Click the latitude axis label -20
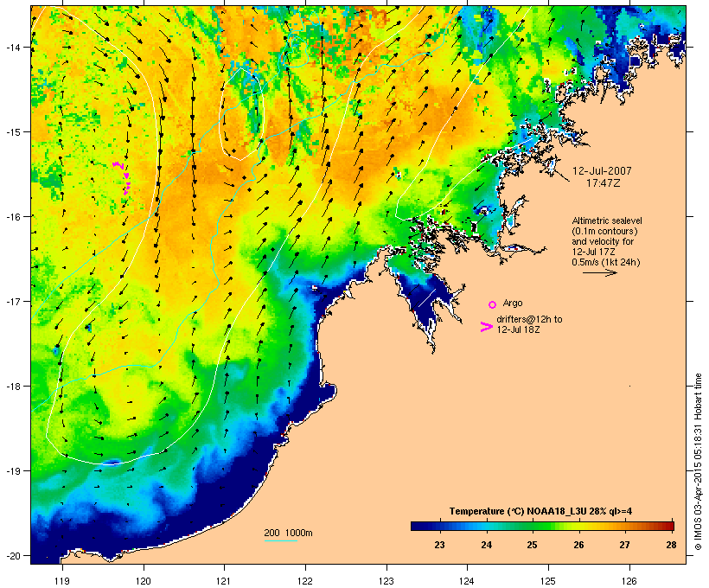The image size is (709, 588). 13,556
